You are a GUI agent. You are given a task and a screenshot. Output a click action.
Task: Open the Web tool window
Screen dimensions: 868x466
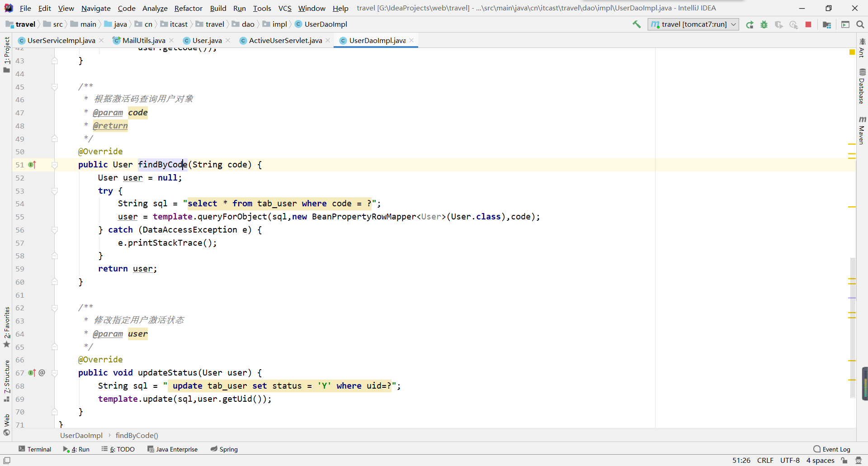tap(6, 424)
